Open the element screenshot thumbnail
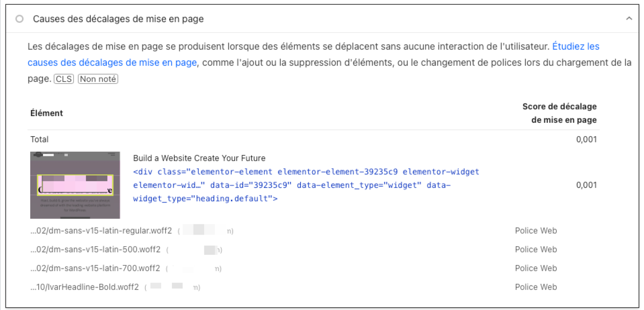 point(75,185)
